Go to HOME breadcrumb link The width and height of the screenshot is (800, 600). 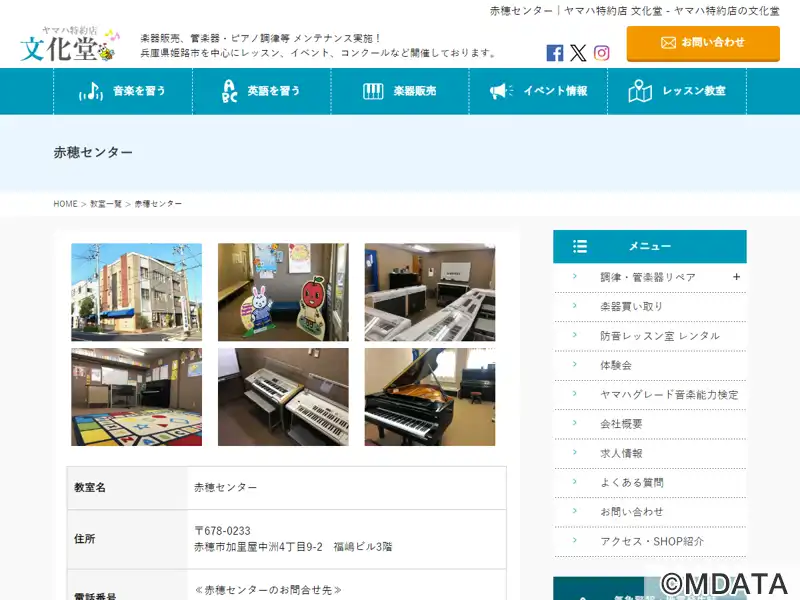[65, 204]
